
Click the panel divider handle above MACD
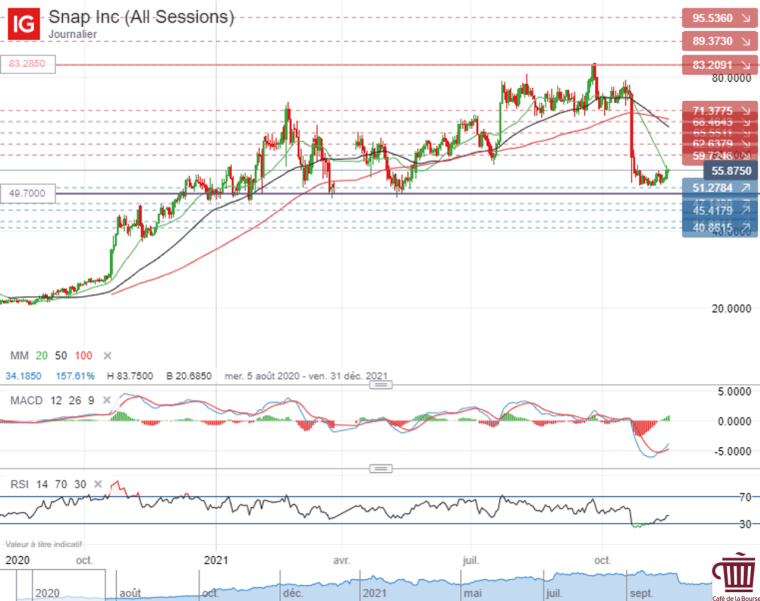click(381, 385)
